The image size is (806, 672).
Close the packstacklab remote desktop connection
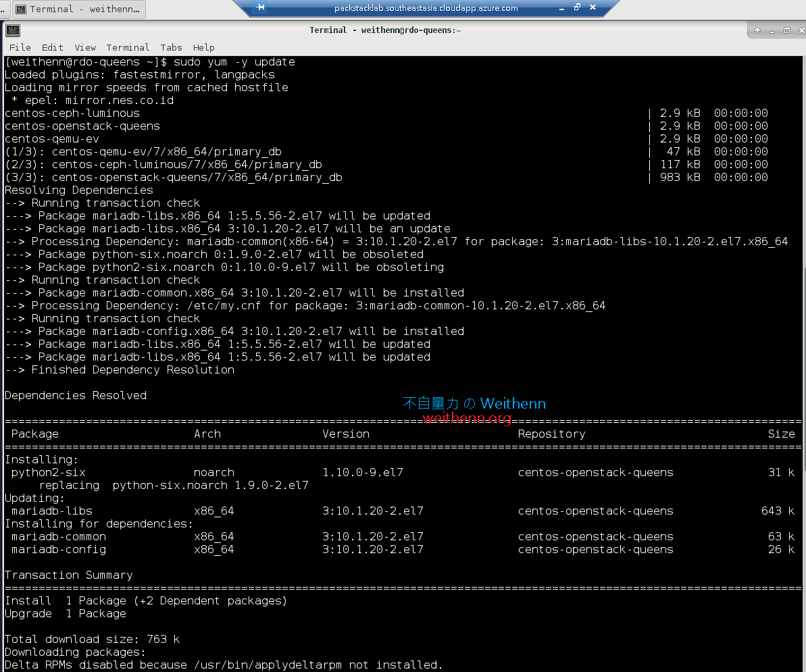(x=593, y=7)
